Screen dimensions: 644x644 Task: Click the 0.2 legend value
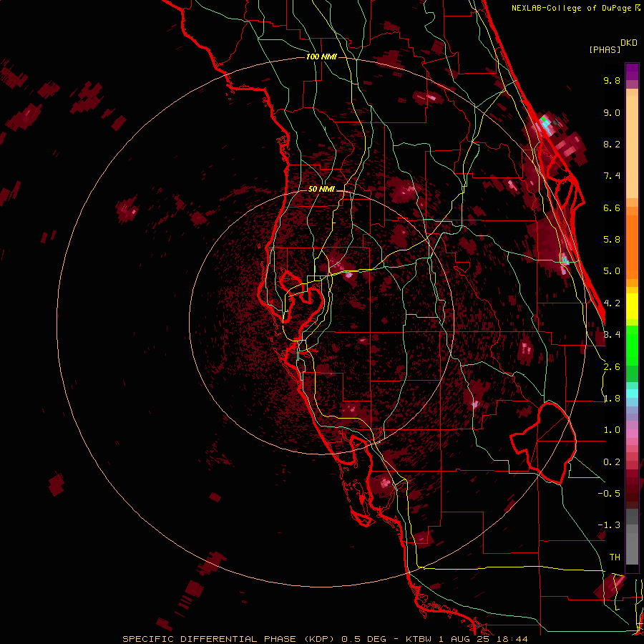click(x=612, y=462)
